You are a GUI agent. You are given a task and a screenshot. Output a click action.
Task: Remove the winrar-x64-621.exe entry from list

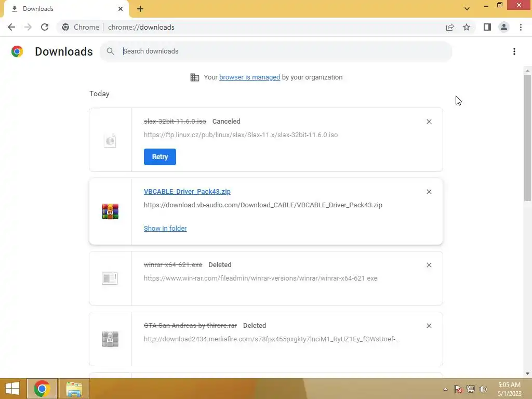click(429, 265)
